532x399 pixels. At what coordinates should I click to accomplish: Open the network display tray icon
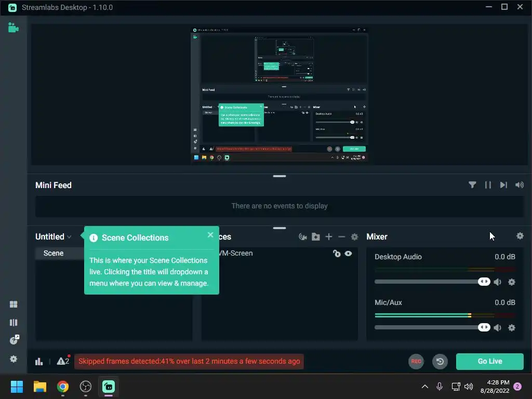(x=456, y=387)
